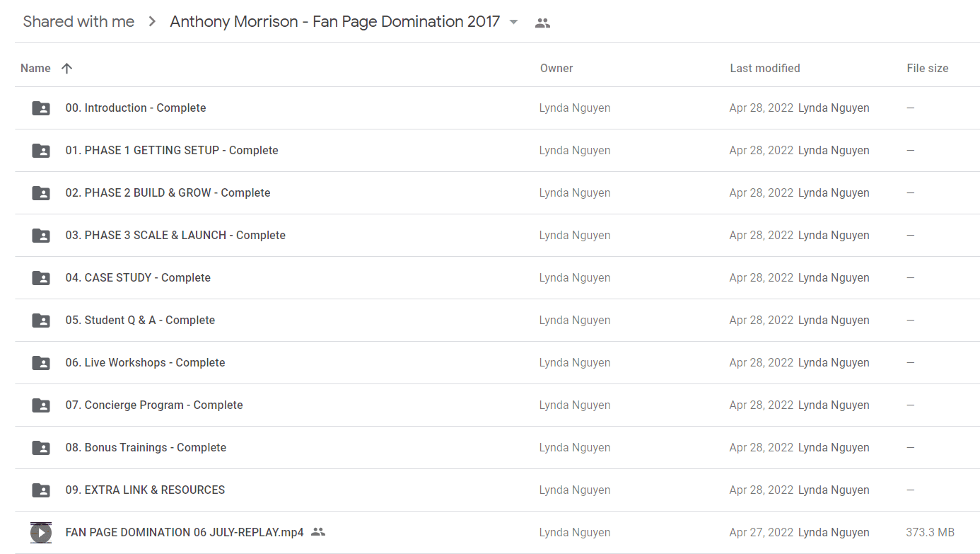
Task: Click the File size column header
Action: point(928,69)
